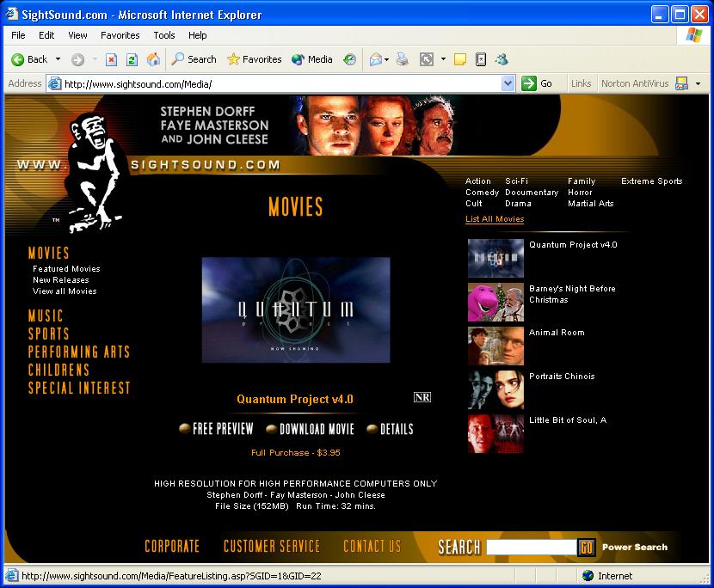Click the Mail envelope toolbar icon
Image resolution: width=714 pixels, height=588 pixels.
376,59
